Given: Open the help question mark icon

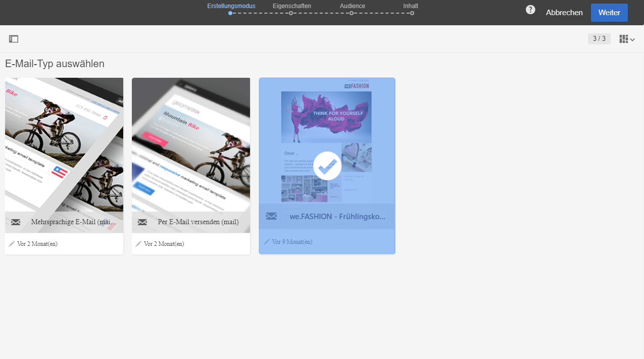Looking at the screenshot, I should click(530, 10).
